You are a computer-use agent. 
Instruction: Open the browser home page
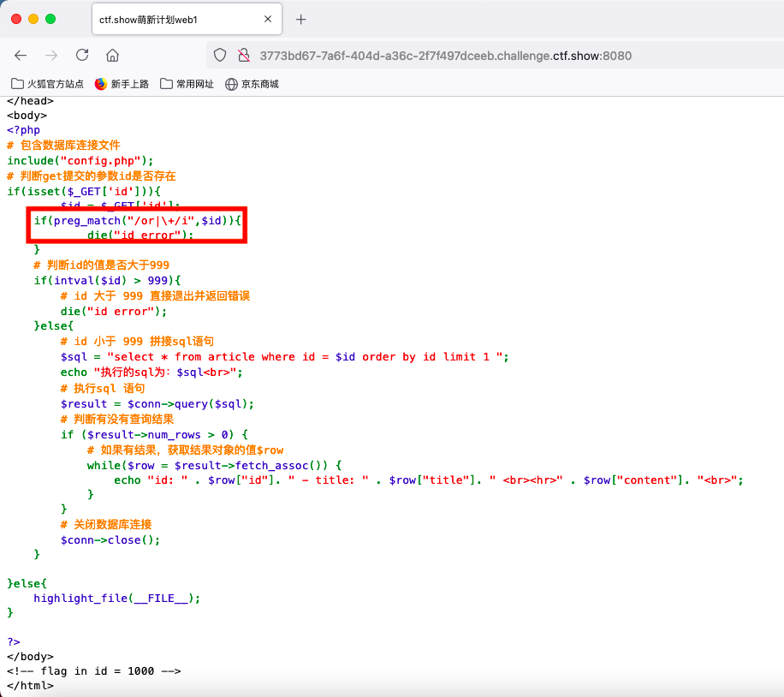[x=112, y=55]
